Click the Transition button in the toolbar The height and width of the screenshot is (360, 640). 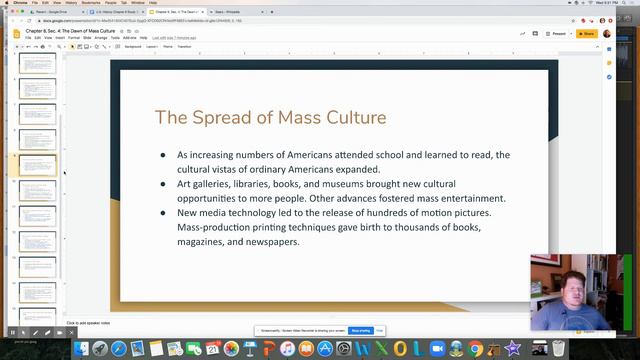tap(184, 47)
